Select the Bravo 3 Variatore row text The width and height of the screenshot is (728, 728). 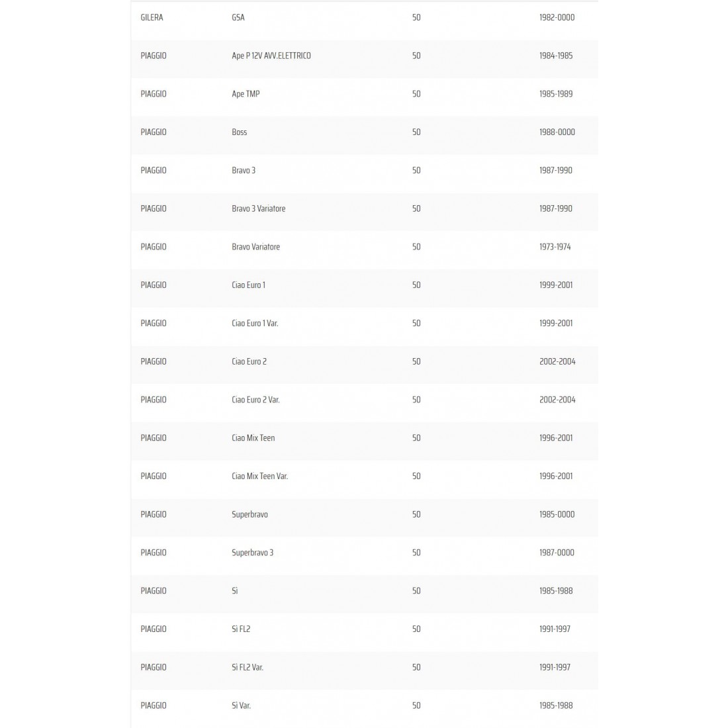tap(258, 208)
